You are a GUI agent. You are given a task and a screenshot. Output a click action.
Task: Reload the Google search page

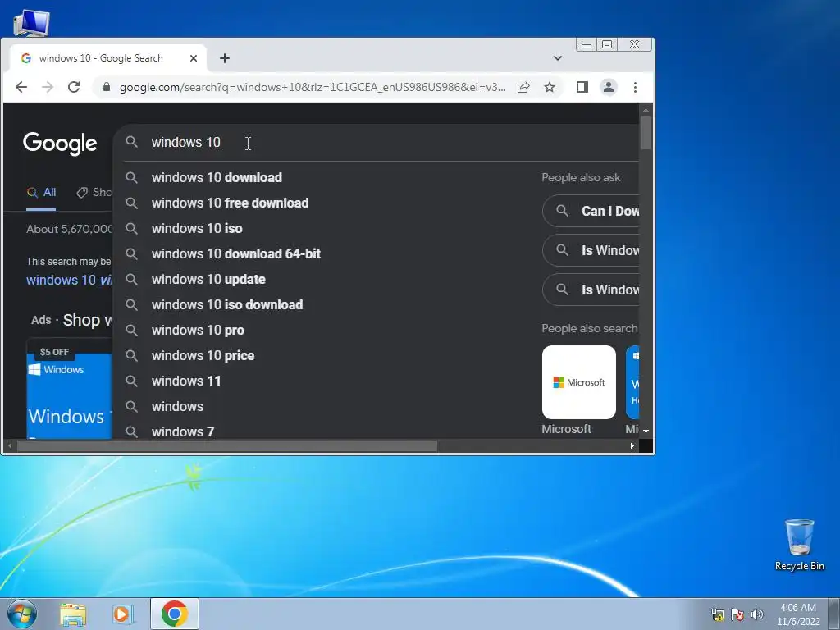tap(74, 87)
